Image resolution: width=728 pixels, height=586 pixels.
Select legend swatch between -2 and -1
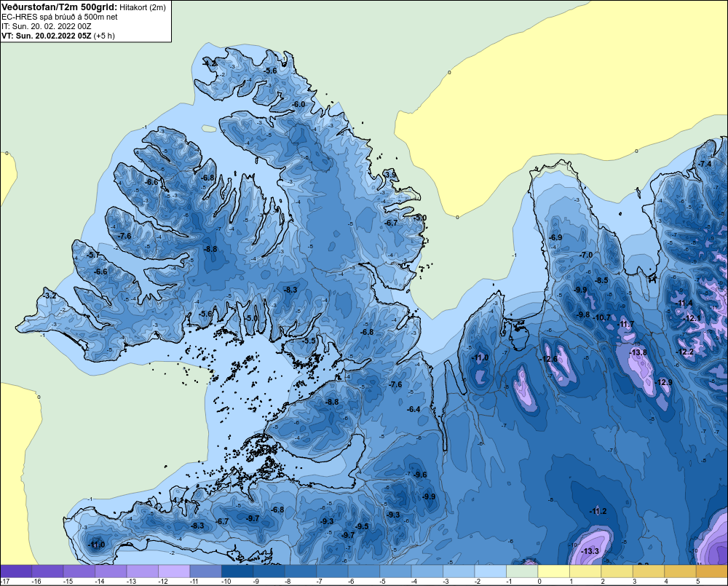[x=490, y=571]
